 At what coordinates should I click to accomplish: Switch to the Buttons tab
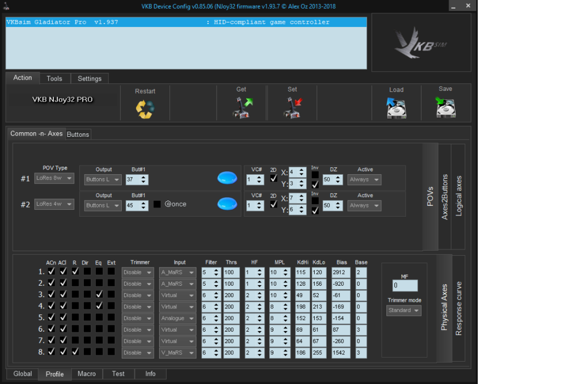click(78, 135)
